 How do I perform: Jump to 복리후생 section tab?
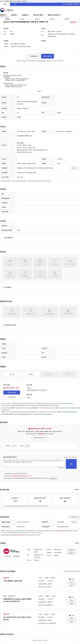tap(52, 19)
